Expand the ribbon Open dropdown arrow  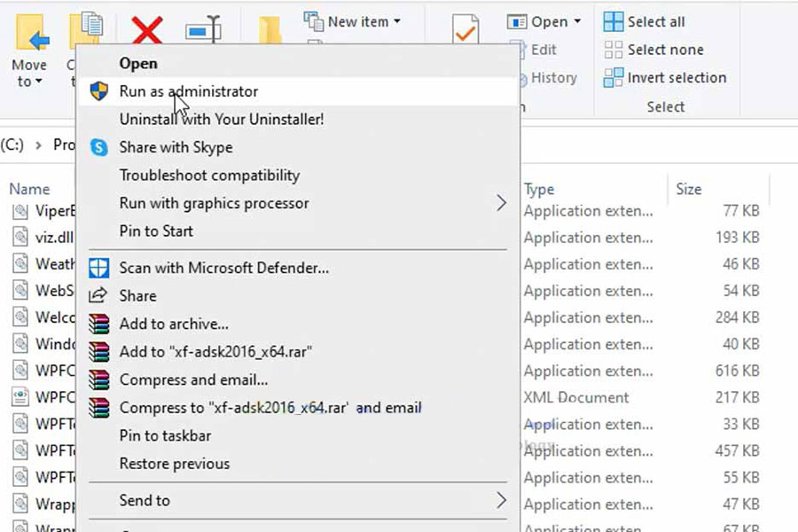click(x=577, y=21)
